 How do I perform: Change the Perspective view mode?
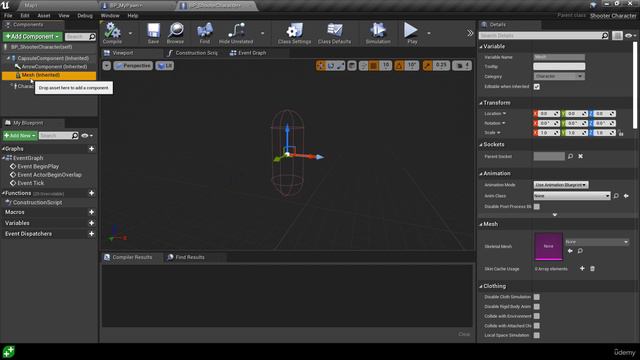(133, 66)
